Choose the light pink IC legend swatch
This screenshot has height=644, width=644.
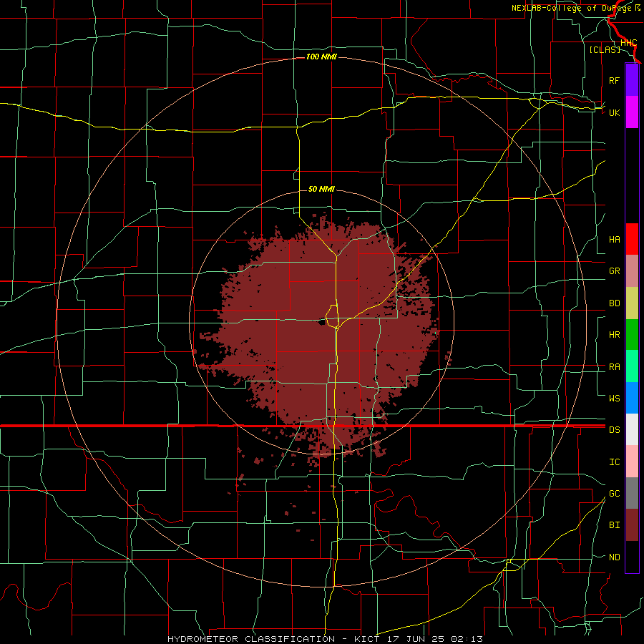point(632,462)
